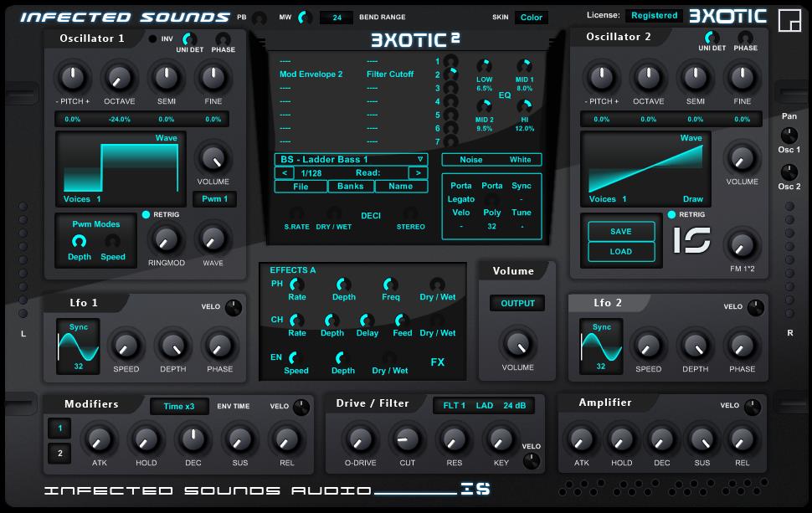Select Modifiers envelope tab 2

coord(60,454)
